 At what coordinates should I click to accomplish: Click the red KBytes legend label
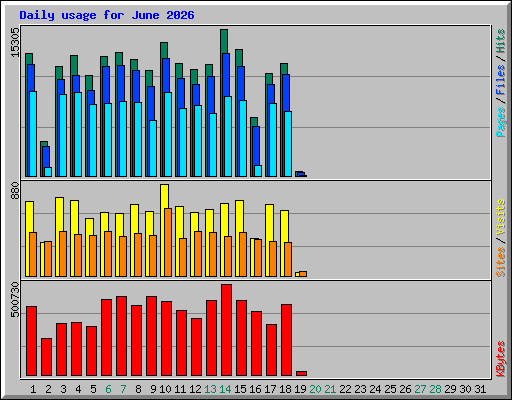click(500, 359)
